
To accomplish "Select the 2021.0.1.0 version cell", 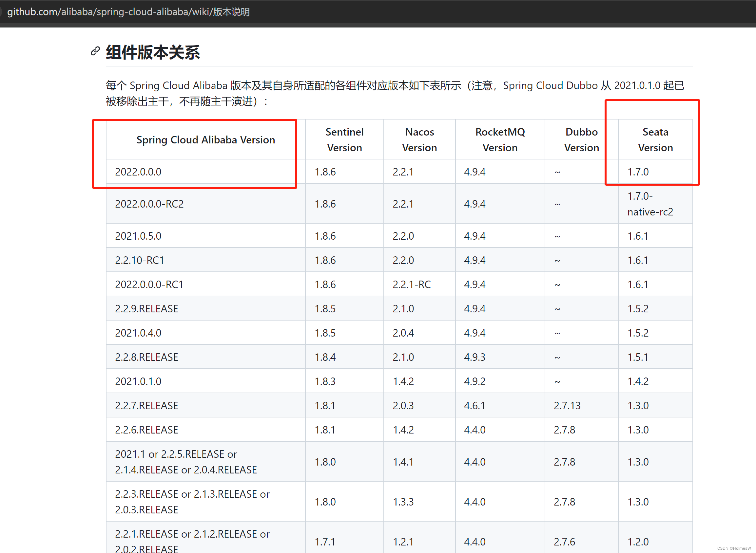I will click(x=138, y=381).
